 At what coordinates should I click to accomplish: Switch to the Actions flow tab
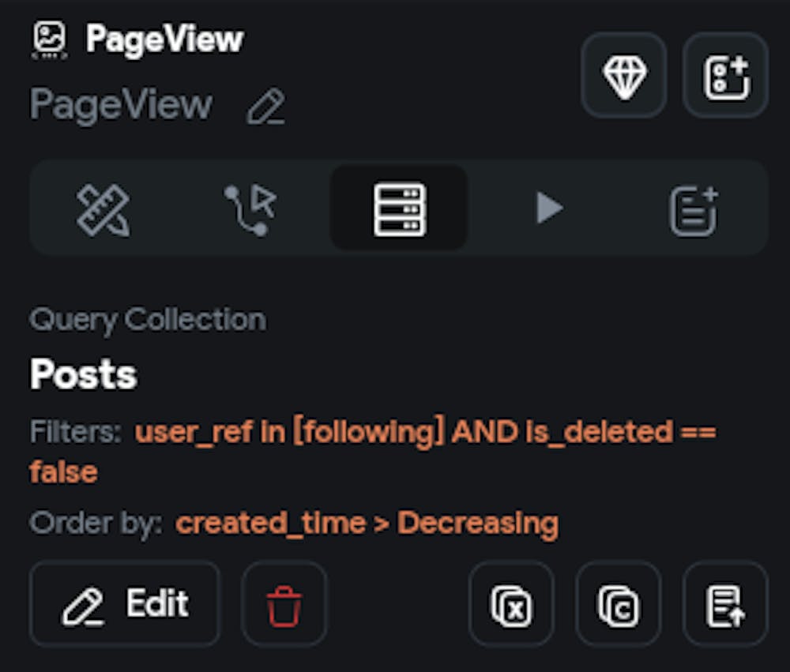(250, 209)
